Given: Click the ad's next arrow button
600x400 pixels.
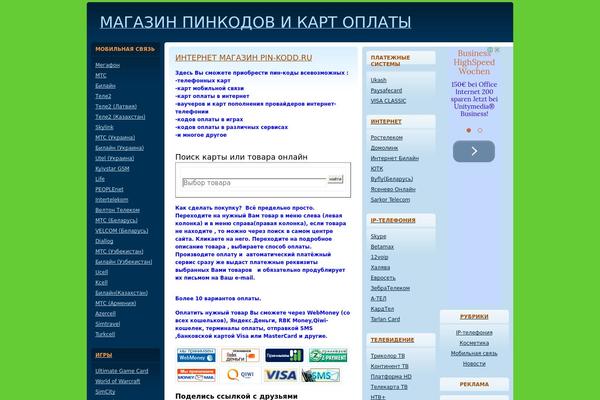Looking at the screenshot, I should (x=474, y=151).
